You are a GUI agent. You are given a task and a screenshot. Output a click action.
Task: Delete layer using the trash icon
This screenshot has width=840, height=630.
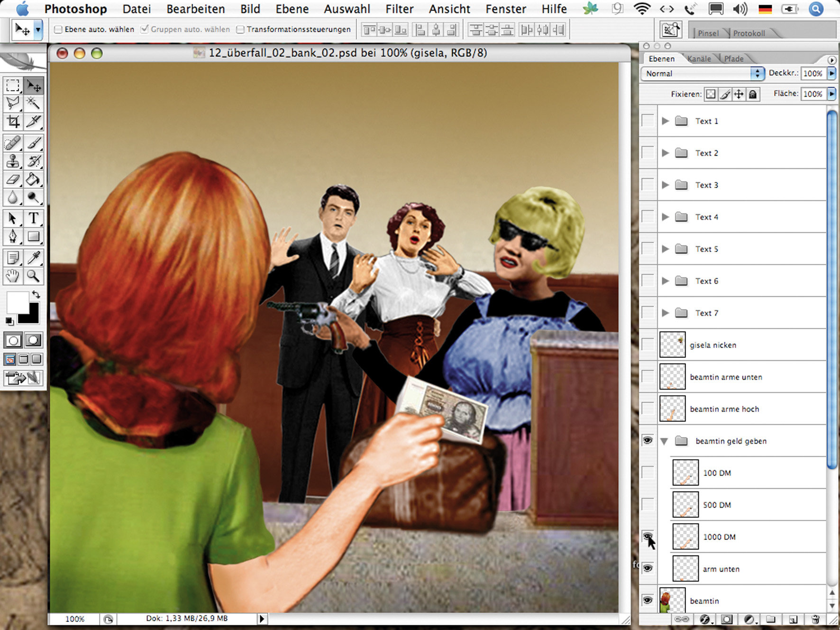click(x=815, y=619)
